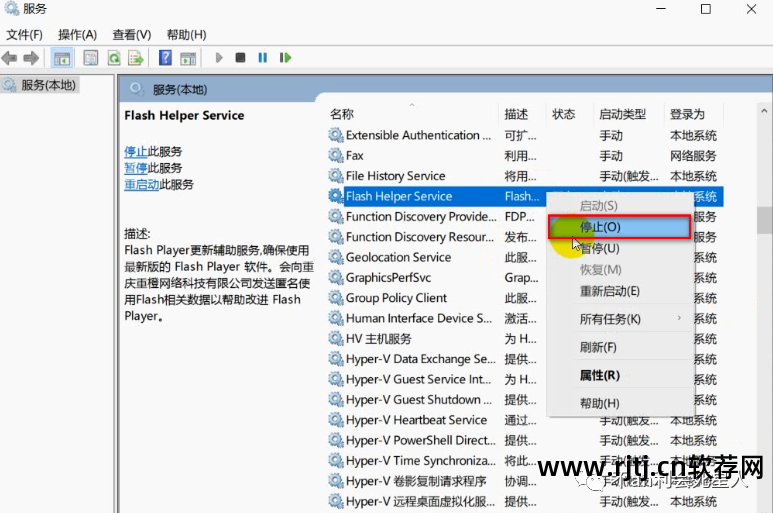Click the Start Service play icon
The width and height of the screenshot is (773, 513).
pos(219,58)
